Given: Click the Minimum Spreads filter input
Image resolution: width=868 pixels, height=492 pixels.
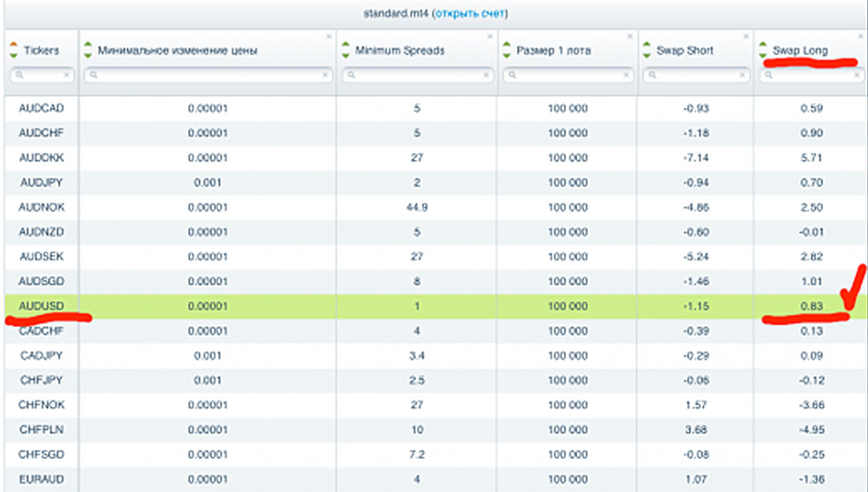Looking at the screenshot, I should [x=417, y=75].
